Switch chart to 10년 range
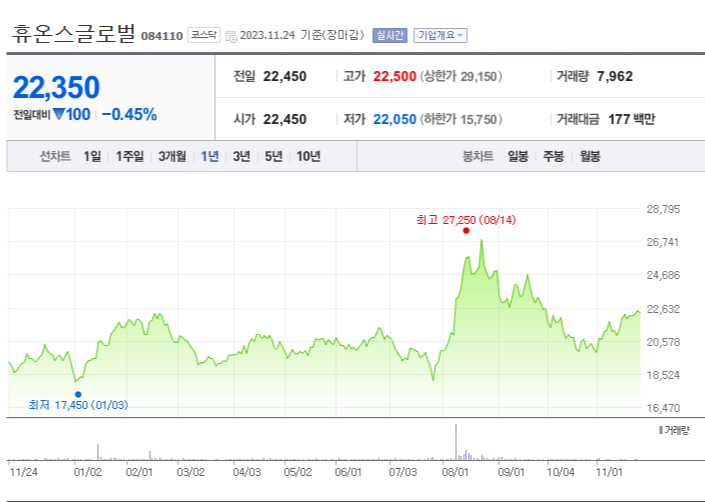The width and height of the screenshot is (705, 502). (308, 156)
